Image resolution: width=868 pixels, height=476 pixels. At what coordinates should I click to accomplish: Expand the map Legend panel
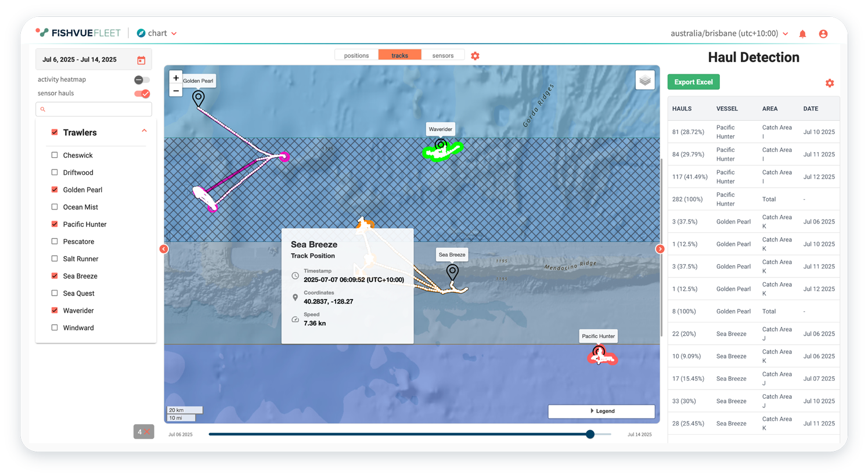point(601,411)
